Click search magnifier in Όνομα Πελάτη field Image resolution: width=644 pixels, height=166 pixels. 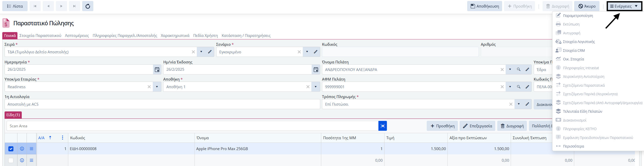click(x=519, y=69)
